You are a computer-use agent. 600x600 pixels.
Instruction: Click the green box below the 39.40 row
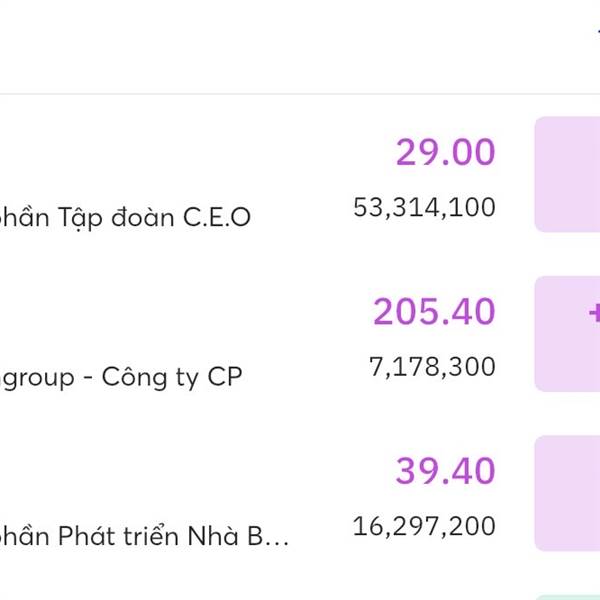pos(567,595)
